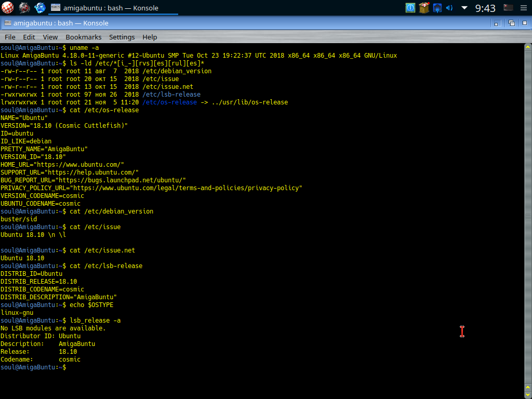Click symlink target "../usr/lib/os-release"
The height and width of the screenshot is (399, 532).
coord(250,102)
